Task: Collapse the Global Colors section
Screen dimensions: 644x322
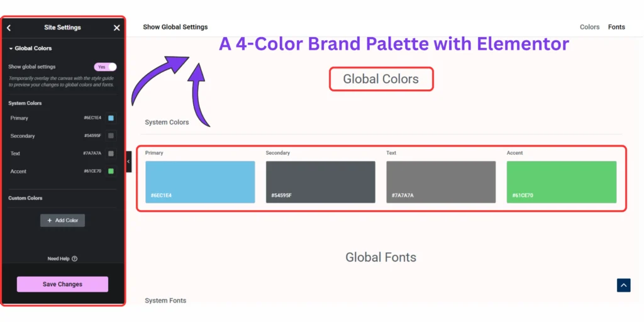Action: (x=30, y=48)
